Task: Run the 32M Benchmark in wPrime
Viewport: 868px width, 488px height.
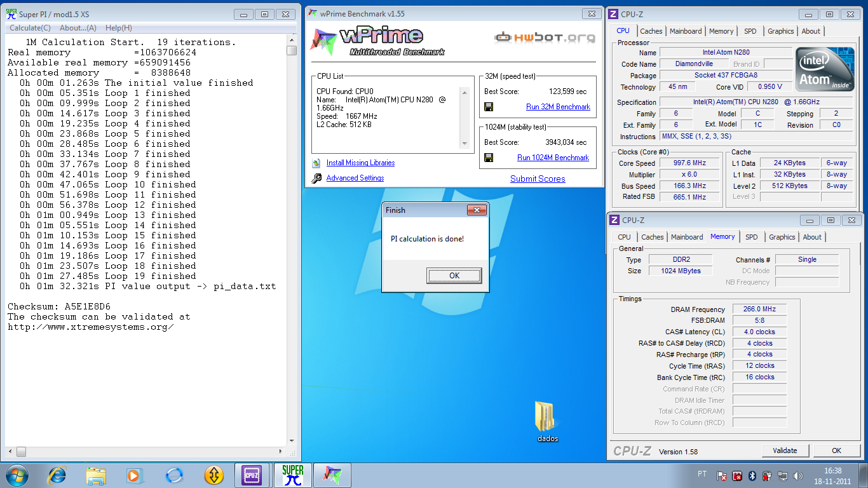Action: point(558,107)
